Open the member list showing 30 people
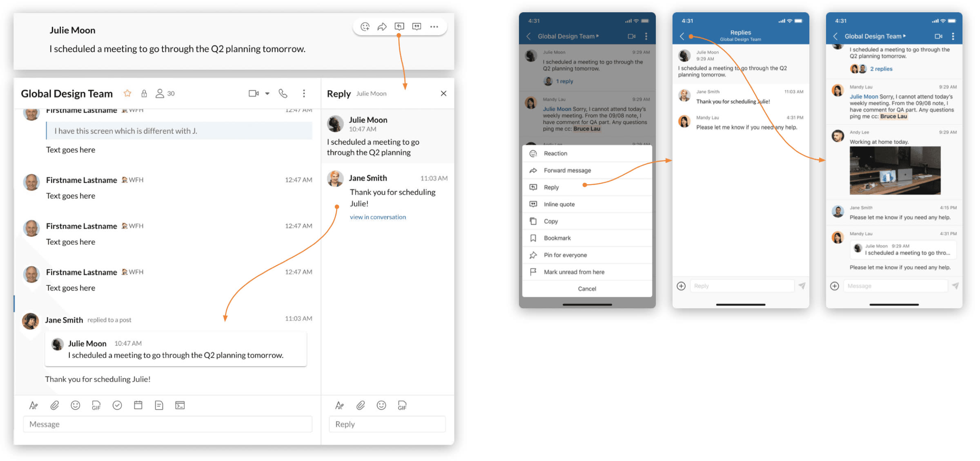 tap(165, 94)
